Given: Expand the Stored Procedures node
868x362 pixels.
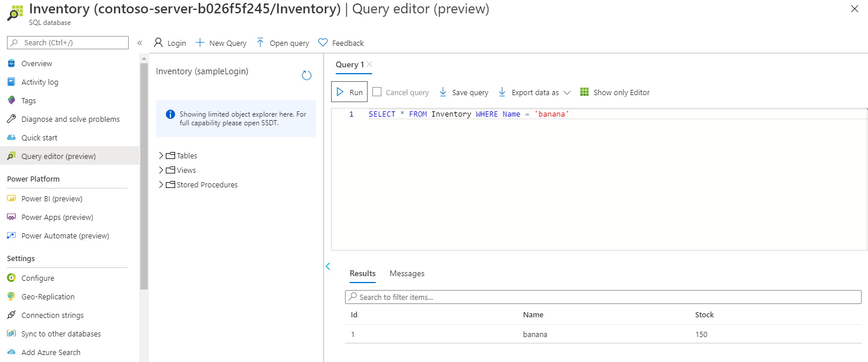Looking at the screenshot, I should tap(161, 184).
